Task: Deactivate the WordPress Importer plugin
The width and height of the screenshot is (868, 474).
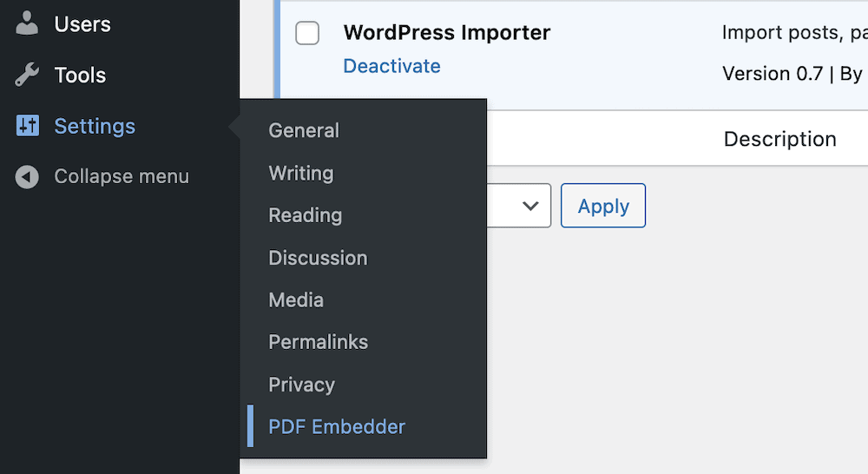Action: (x=392, y=66)
